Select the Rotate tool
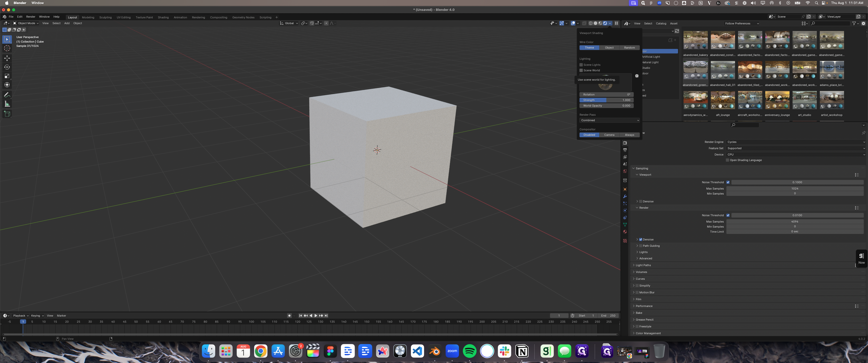Viewport: 868px width, 363px height. [x=7, y=67]
